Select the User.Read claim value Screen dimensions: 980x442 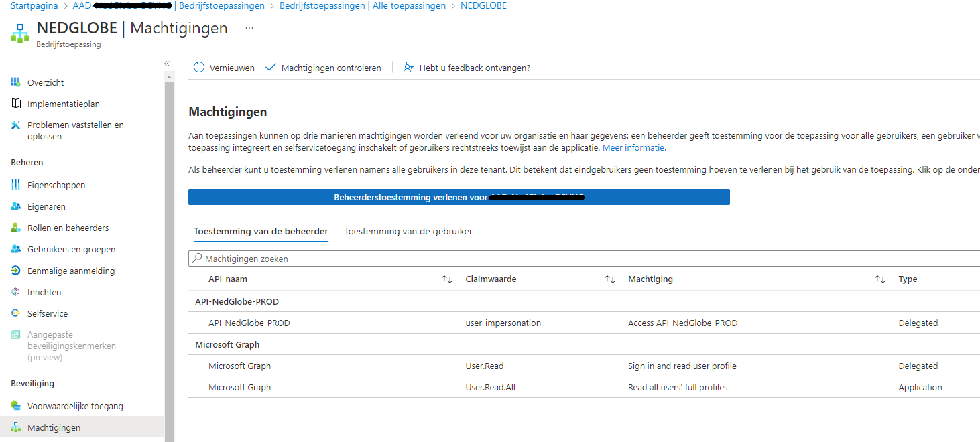click(x=485, y=366)
